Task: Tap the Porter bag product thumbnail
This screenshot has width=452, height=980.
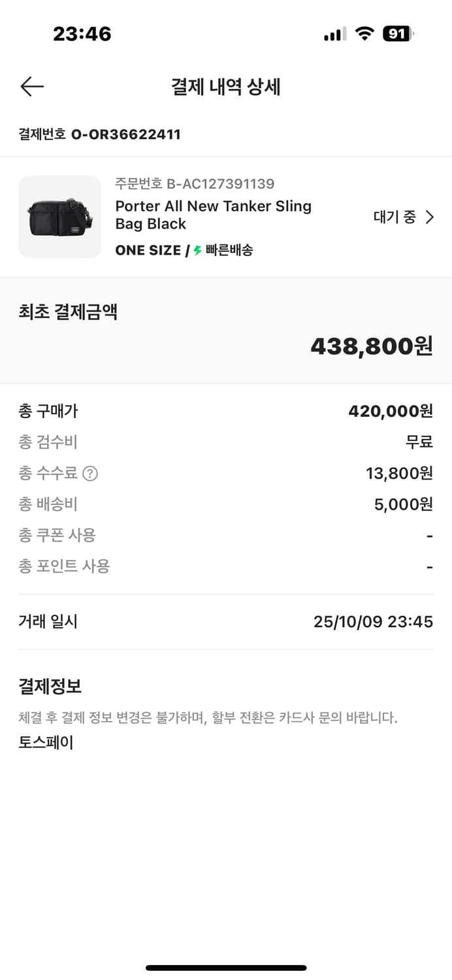Action: [x=59, y=217]
